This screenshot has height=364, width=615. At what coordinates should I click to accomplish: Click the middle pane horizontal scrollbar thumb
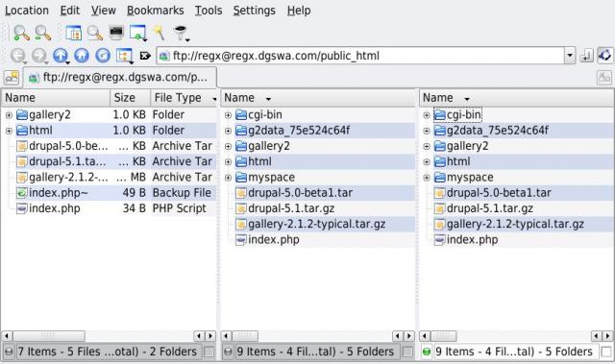pos(245,336)
